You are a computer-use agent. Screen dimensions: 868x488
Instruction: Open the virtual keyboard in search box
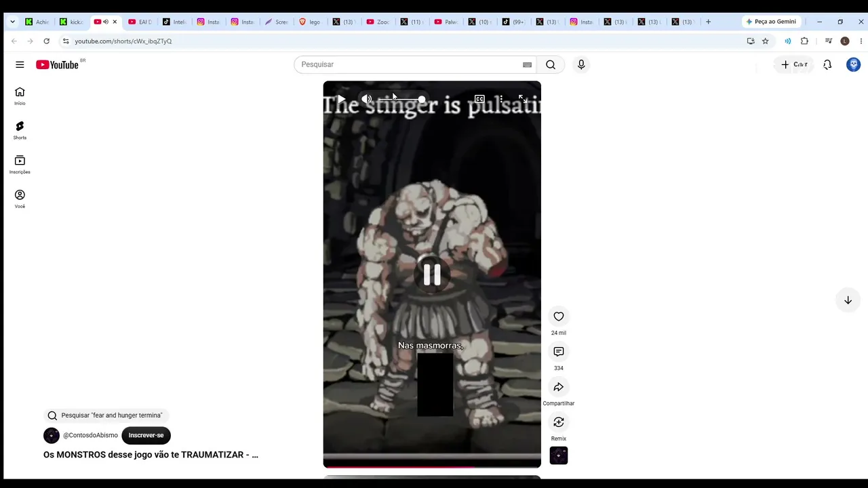tap(527, 64)
